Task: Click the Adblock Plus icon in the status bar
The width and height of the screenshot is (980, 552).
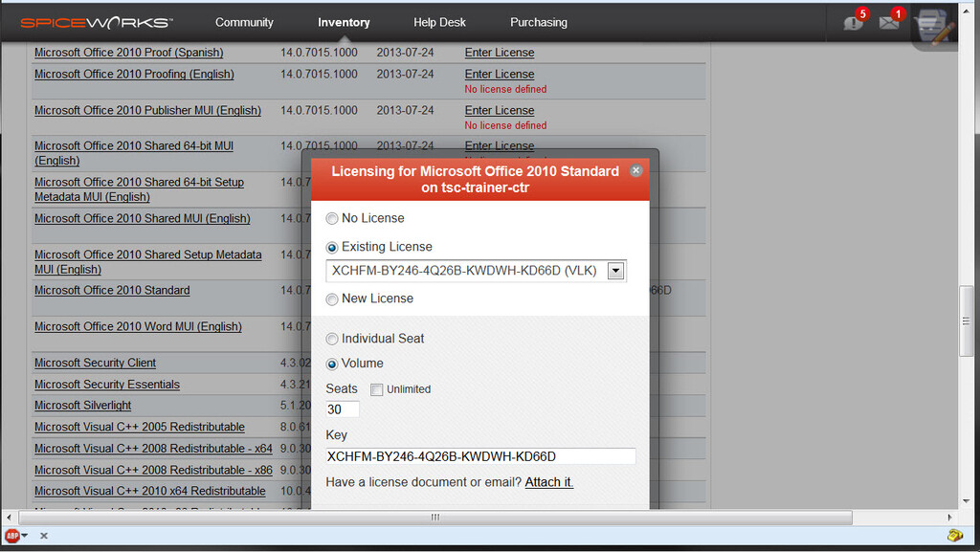Action: click(11, 536)
